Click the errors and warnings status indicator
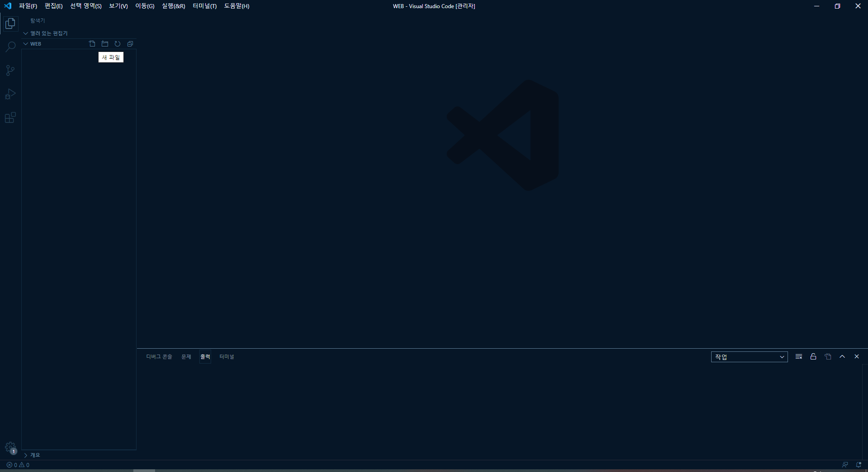This screenshot has width=868, height=472. coord(18,465)
